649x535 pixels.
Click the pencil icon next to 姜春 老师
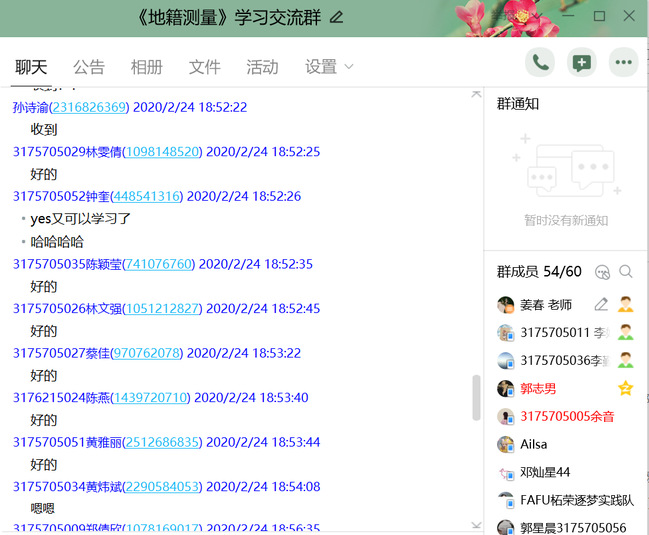pos(601,304)
